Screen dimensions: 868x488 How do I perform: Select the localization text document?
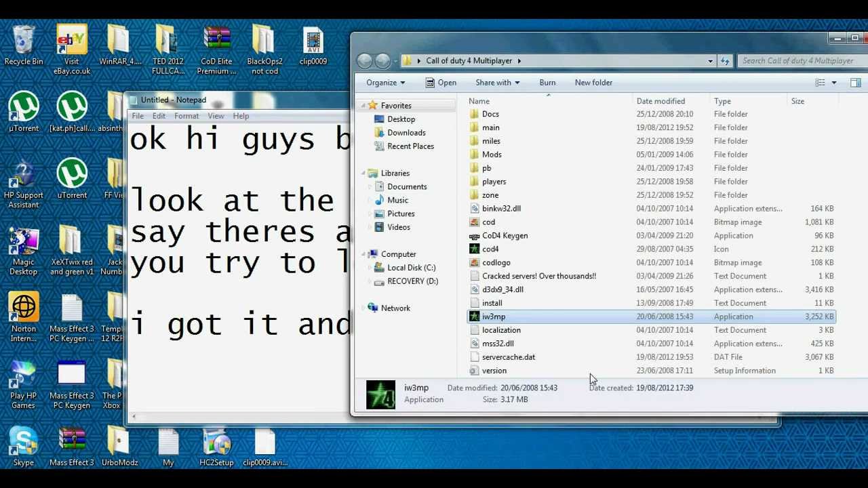click(501, 330)
